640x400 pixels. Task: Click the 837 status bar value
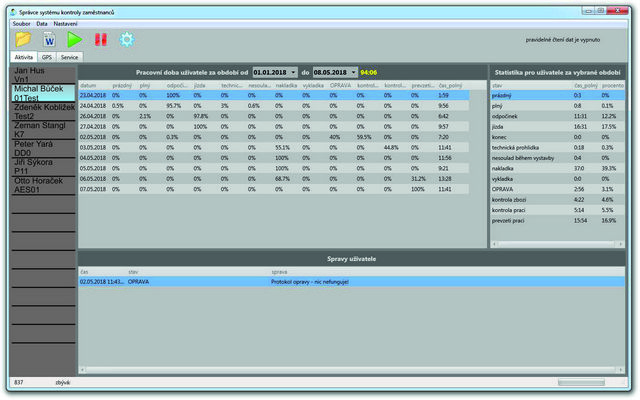coord(19,382)
